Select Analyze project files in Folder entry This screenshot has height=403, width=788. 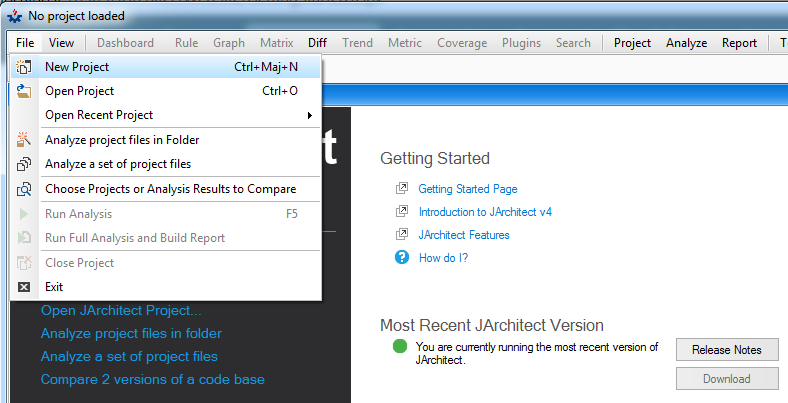coord(166,140)
